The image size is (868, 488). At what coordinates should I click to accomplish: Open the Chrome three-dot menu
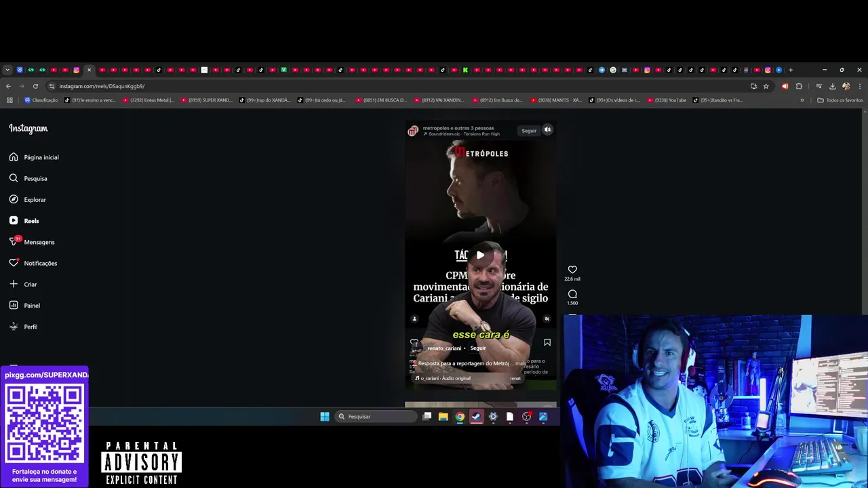coord(859,86)
